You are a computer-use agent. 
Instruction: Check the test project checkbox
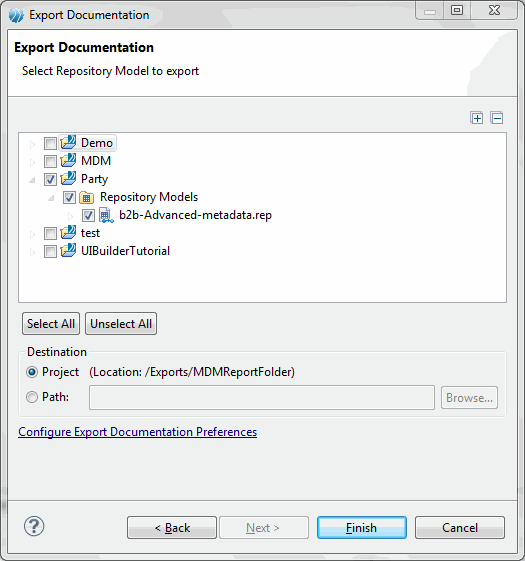click(50, 234)
